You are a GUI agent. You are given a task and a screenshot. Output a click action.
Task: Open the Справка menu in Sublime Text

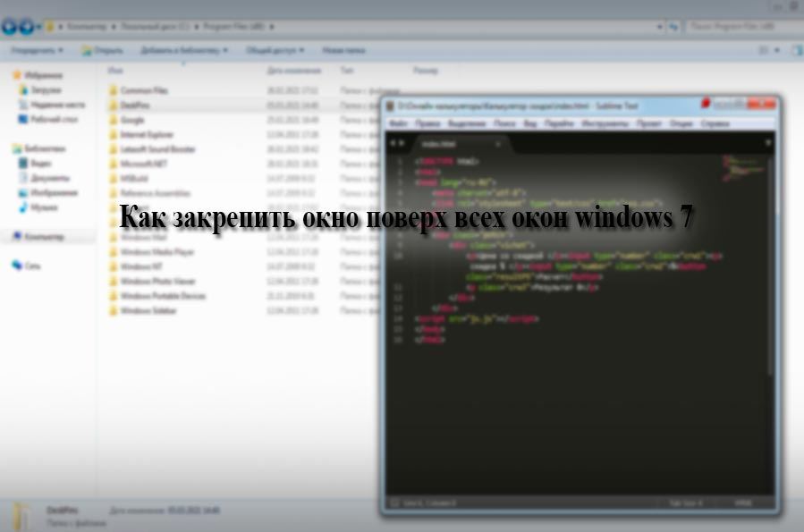[715, 123]
